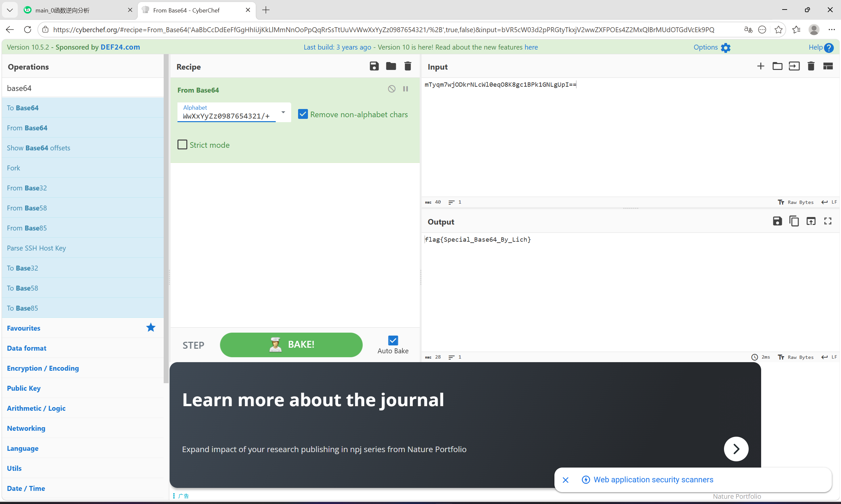
Task: Load a recipe via the folder icon
Action: click(x=391, y=66)
